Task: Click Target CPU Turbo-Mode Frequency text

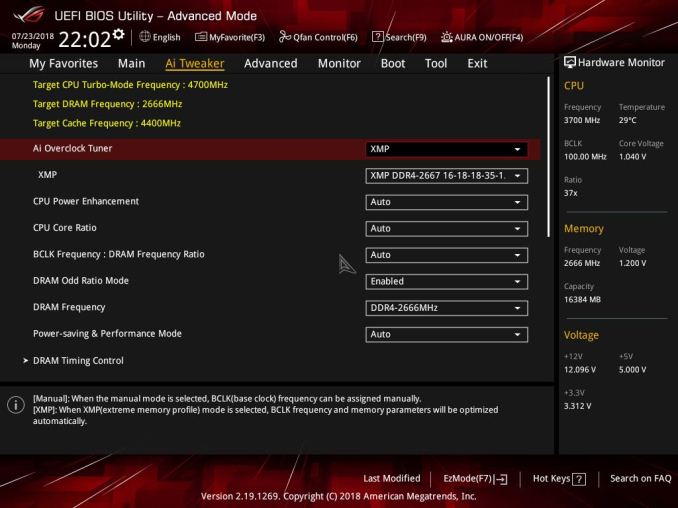Action: click(130, 85)
